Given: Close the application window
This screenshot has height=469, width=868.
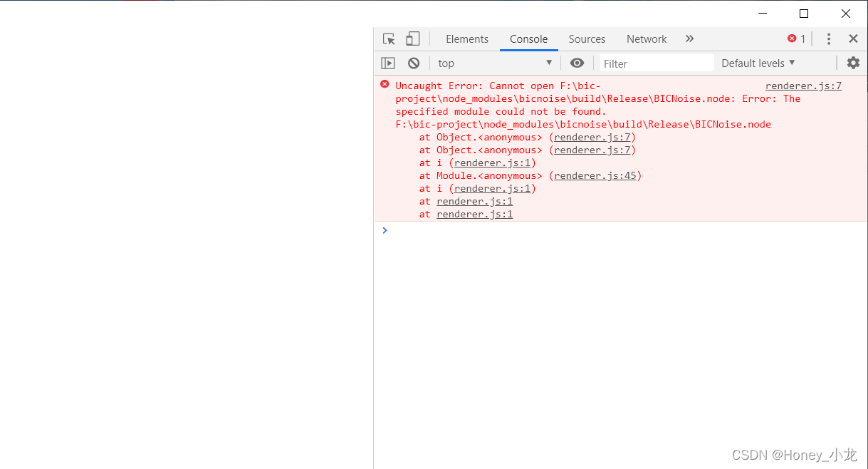Looking at the screenshot, I should (846, 14).
